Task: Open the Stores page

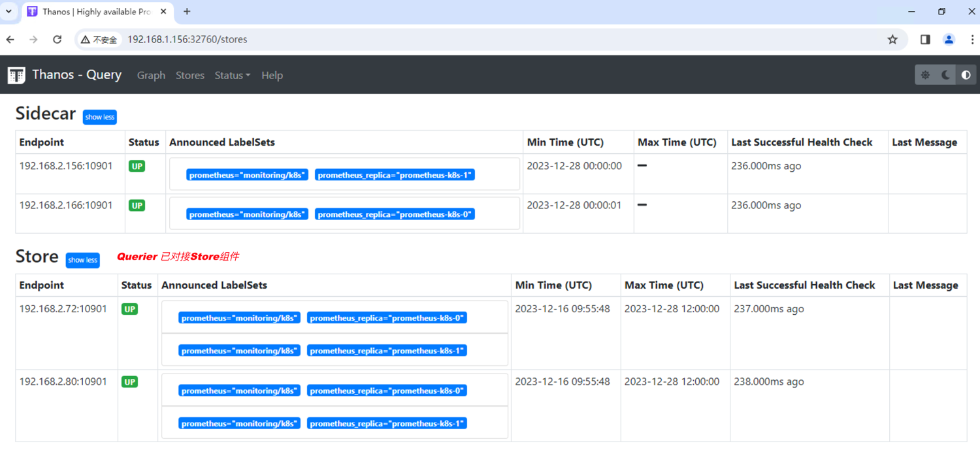Action: pos(190,75)
